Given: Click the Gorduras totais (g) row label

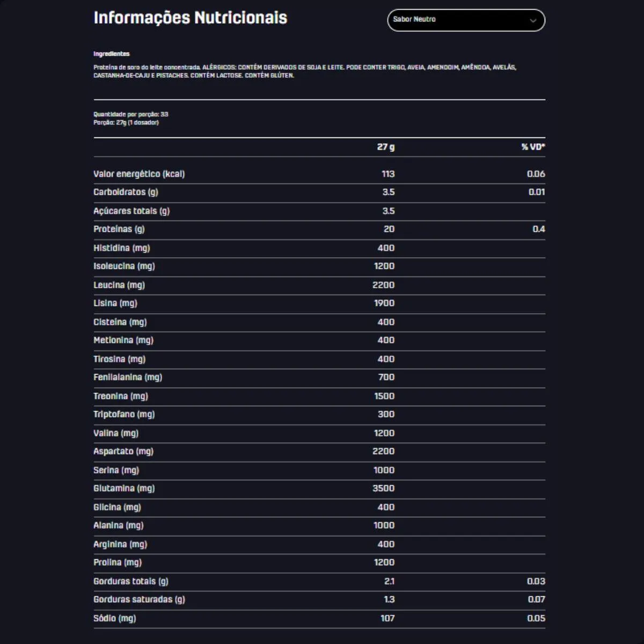Looking at the screenshot, I should coord(131,581).
